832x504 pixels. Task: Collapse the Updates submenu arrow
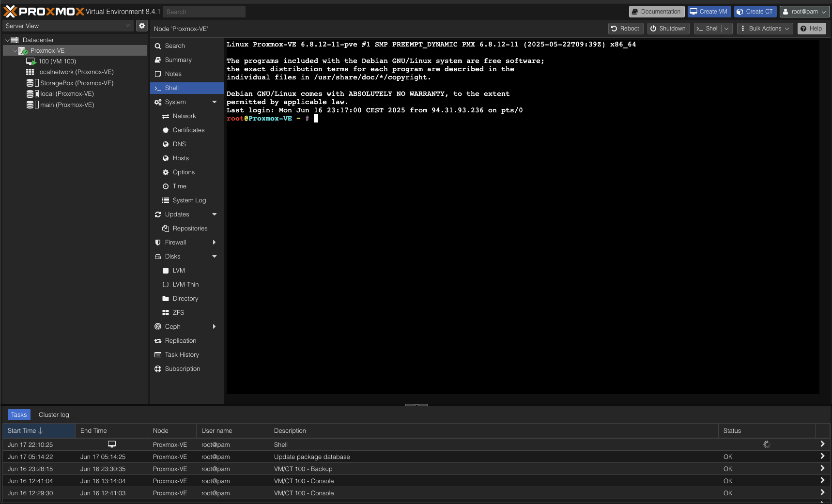tap(215, 214)
